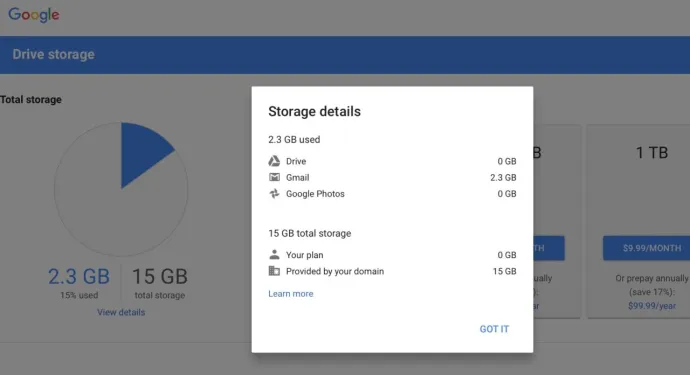Viewport: 690px width, 375px height.
Task: Click the 1 TB plan card title
Action: (652, 153)
